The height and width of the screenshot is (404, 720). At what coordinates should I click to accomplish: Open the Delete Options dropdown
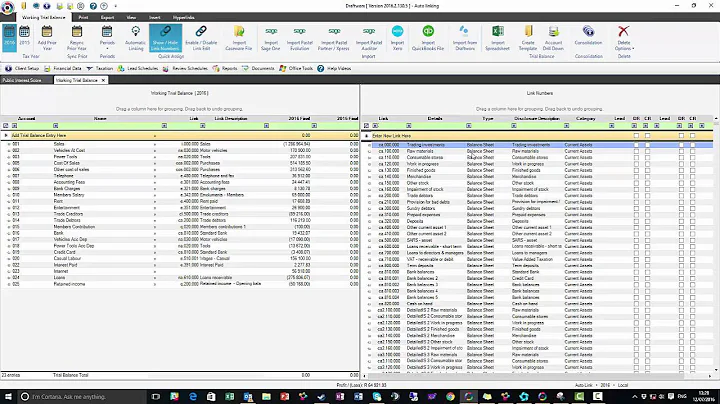pyautogui.click(x=624, y=38)
